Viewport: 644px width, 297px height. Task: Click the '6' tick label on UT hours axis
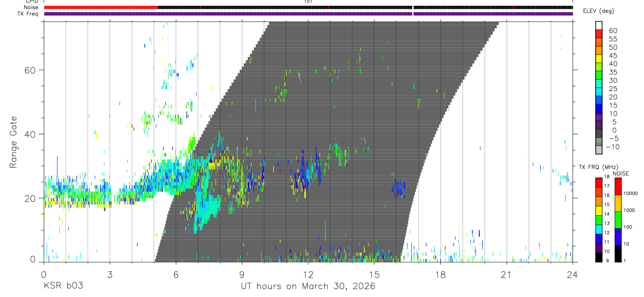coord(176,274)
